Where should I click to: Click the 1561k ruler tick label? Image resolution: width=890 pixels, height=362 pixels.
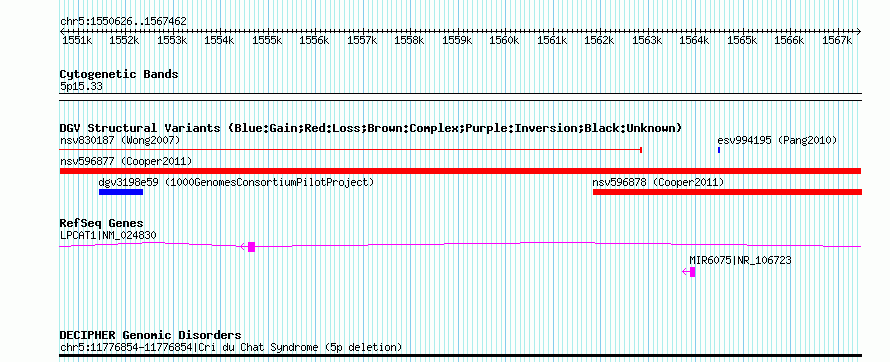point(553,41)
